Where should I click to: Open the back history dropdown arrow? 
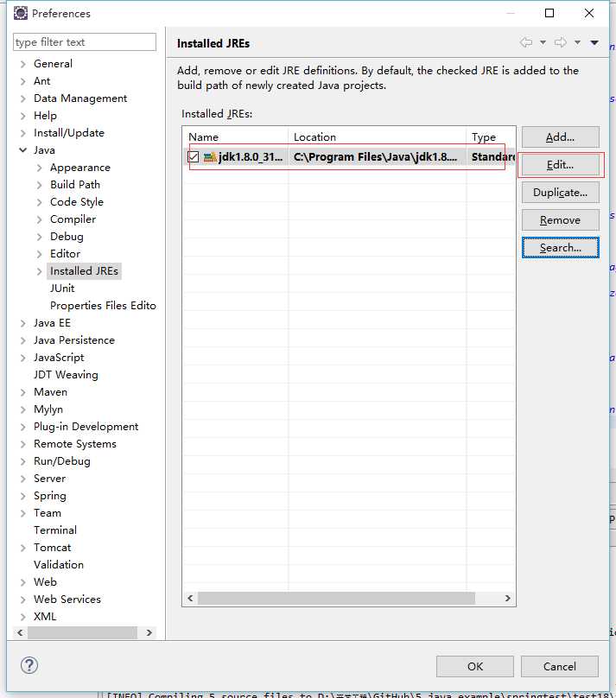[x=543, y=42]
